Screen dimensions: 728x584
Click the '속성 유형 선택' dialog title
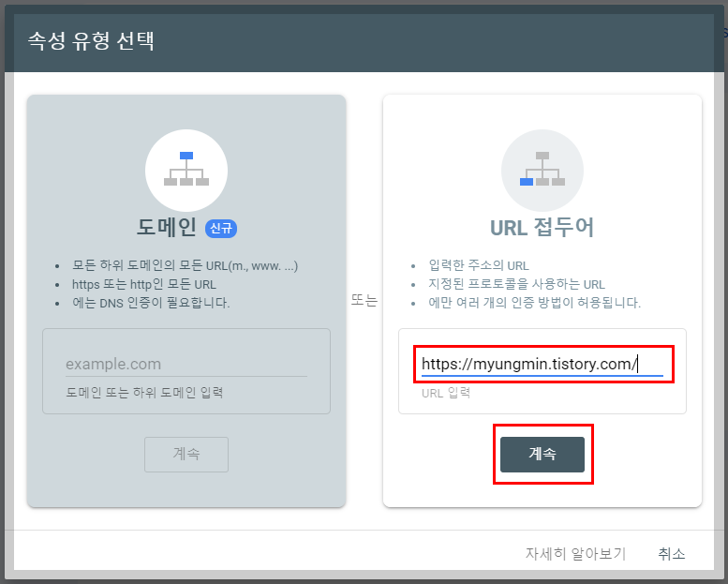tap(91, 41)
